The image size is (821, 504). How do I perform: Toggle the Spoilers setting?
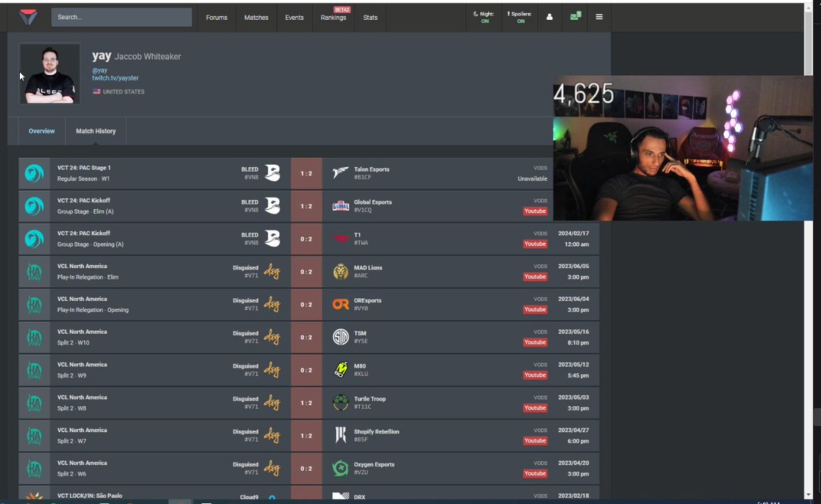point(520,17)
